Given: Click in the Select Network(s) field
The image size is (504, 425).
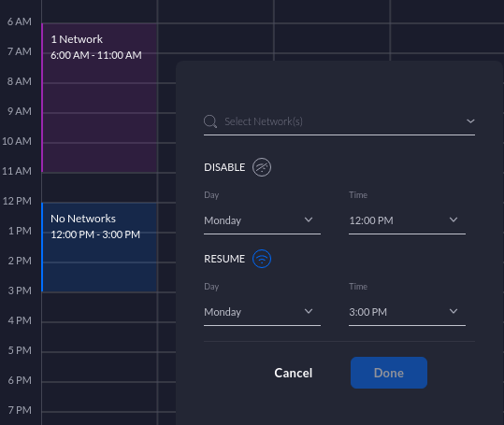Looking at the screenshot, I should [339, 121].
